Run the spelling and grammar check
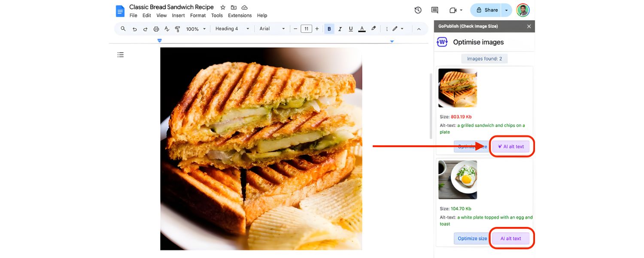The image size is (644, 258). pyautogui.click(x=167, y=28)
